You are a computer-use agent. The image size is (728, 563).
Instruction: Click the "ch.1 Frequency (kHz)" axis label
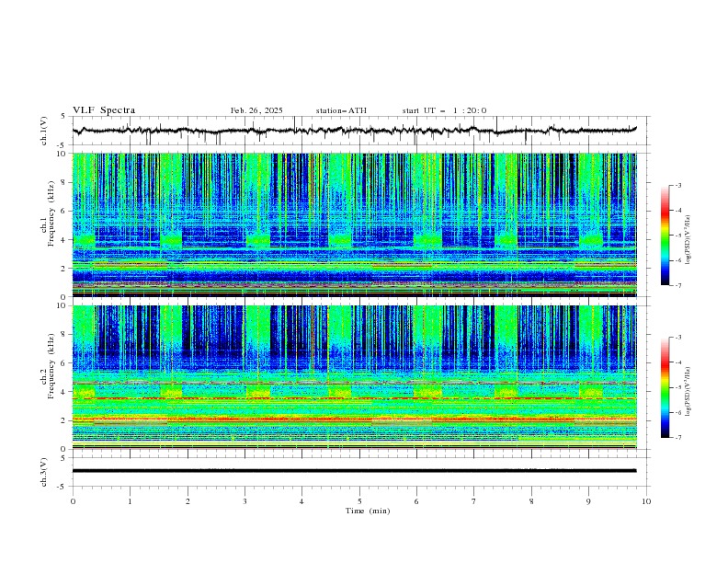pos(48,214)
